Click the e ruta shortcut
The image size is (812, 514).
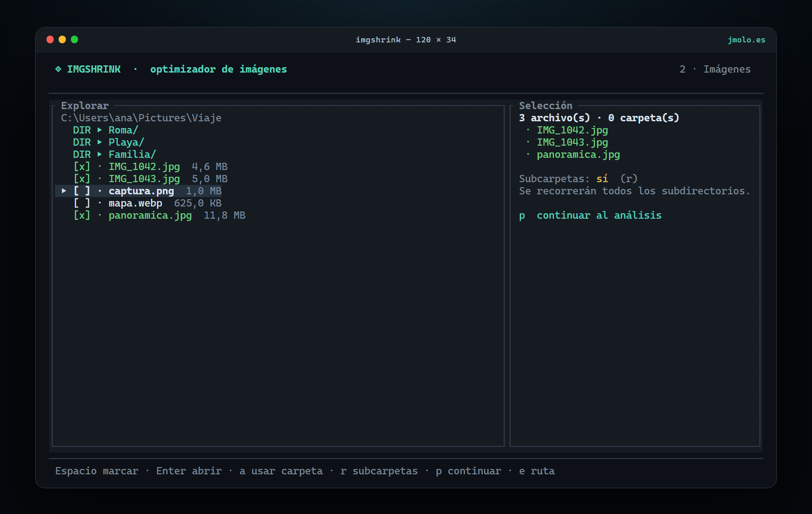click(537, 471)
